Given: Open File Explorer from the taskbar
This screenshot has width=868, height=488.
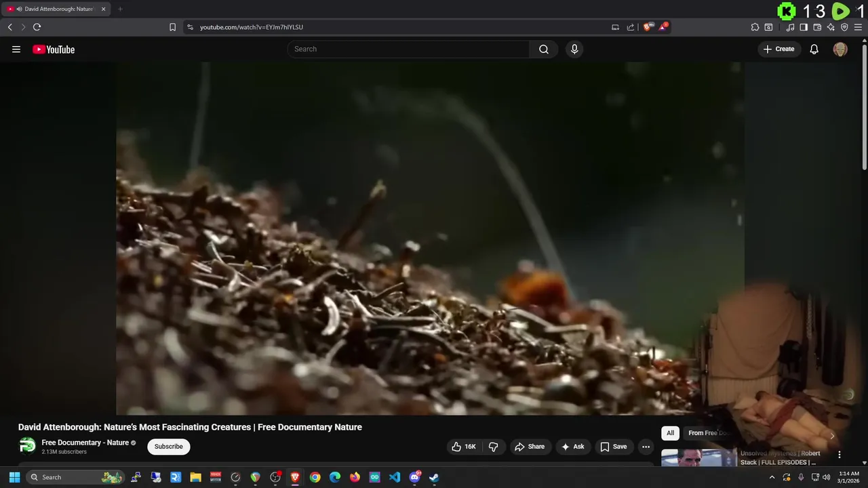Looking at the screenshot, I should point(195,477).
